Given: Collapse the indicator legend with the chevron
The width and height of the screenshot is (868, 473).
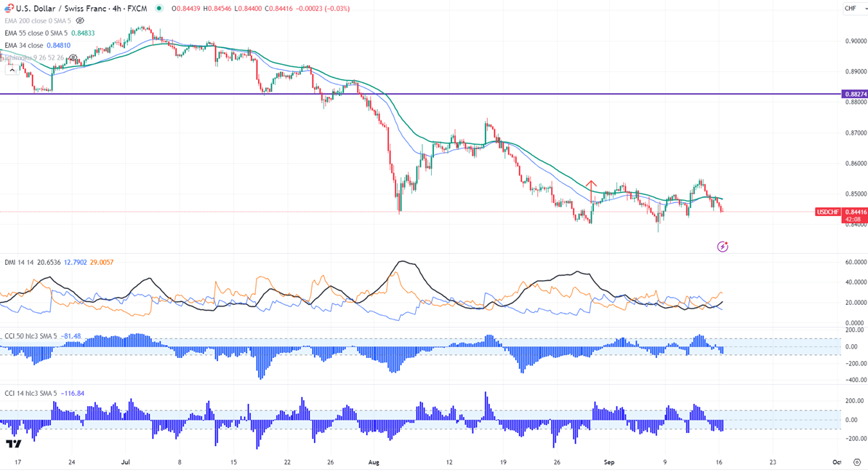Looking at the screenshot, I should coord(12,71).
